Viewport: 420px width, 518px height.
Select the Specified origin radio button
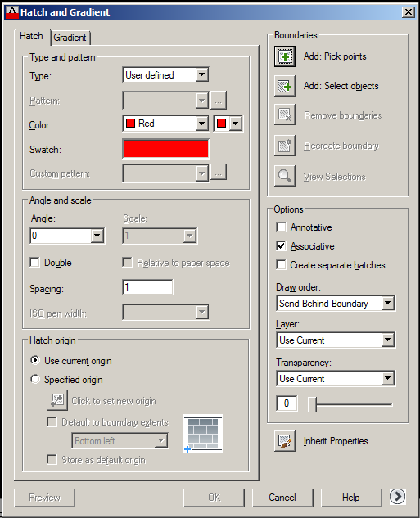point(35,379)
